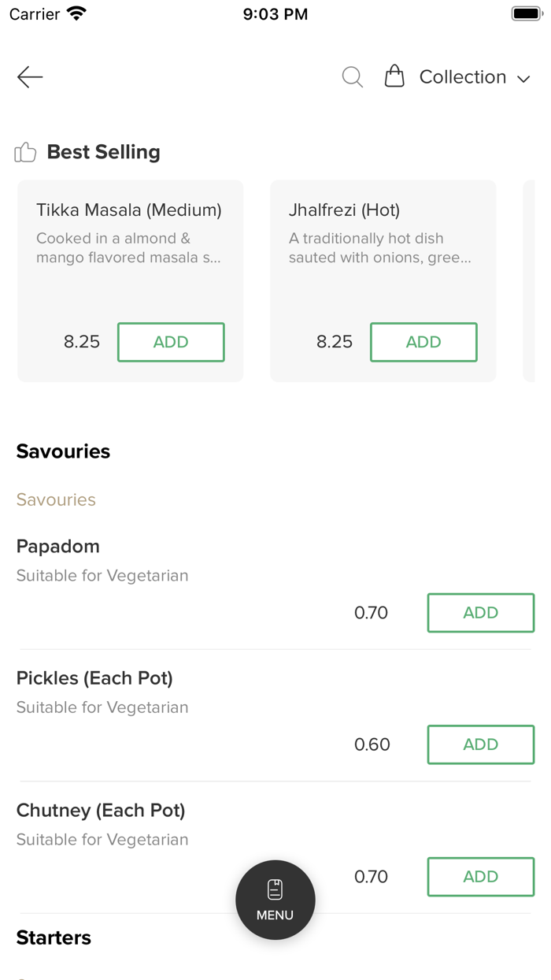Screen dimensions: 551x980
Task: Tap the Wi-Fi status icon
Action: tap(76, 13)
